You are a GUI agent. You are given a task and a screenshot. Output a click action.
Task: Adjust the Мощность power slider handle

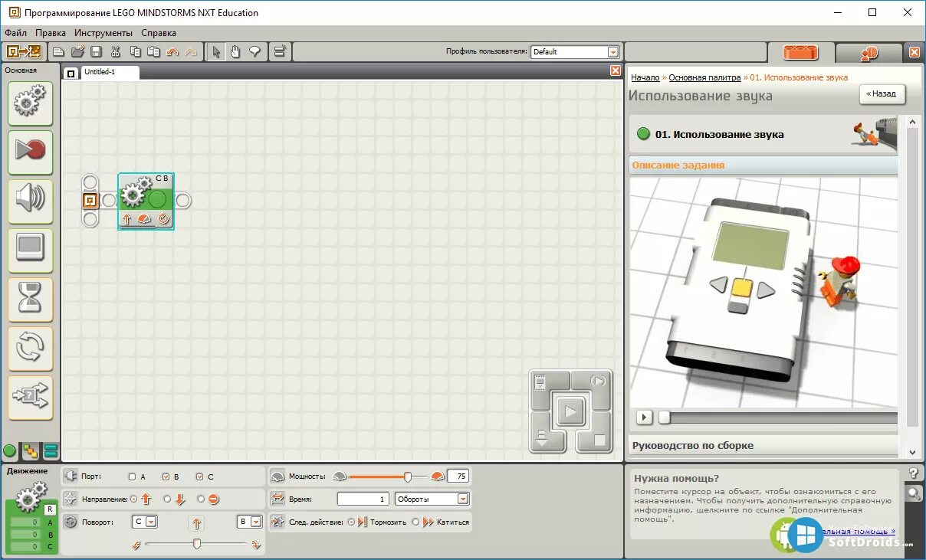click(x=408, y=476)
